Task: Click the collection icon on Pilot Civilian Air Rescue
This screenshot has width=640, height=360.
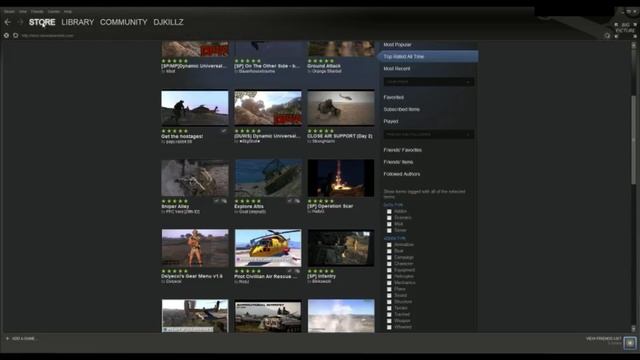Action: point(297,271)
